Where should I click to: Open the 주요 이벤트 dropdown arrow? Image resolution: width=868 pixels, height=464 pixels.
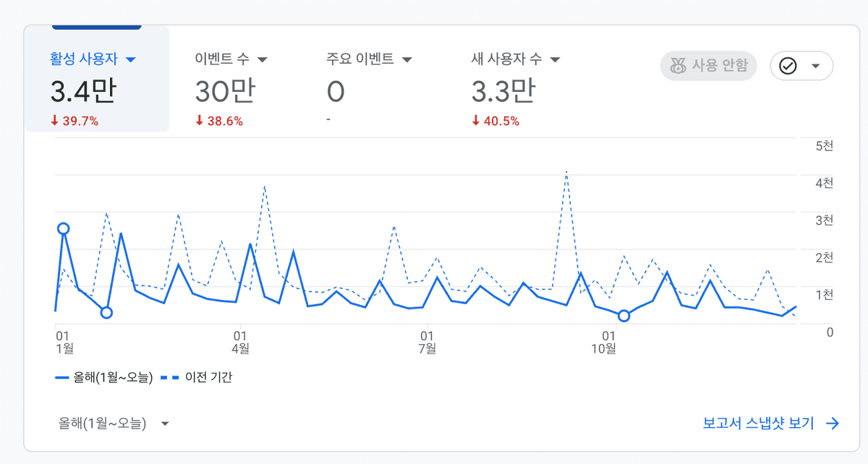(x=407, y=60)
